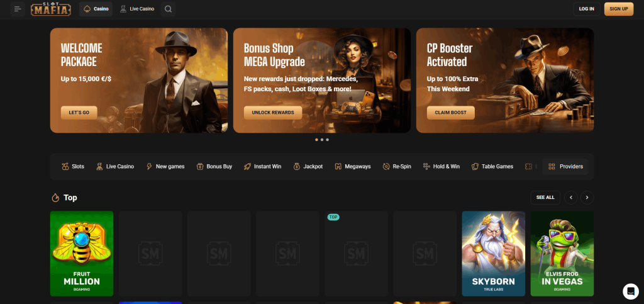Open the live chat support bubble
Screen dimensions: 644x304
[x=630, y=291]
